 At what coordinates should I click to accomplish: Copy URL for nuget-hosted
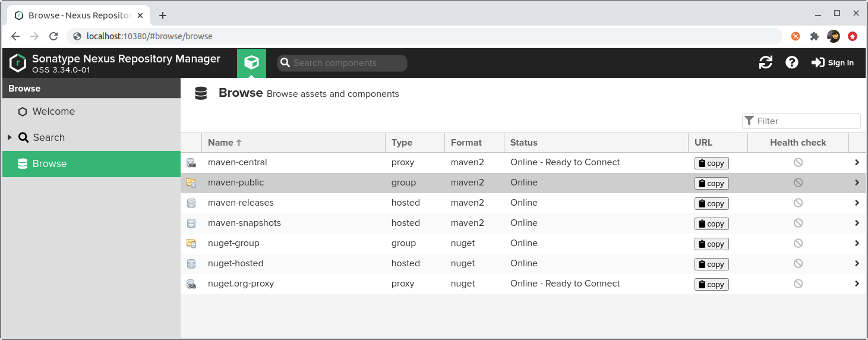[x=711, y=264]
